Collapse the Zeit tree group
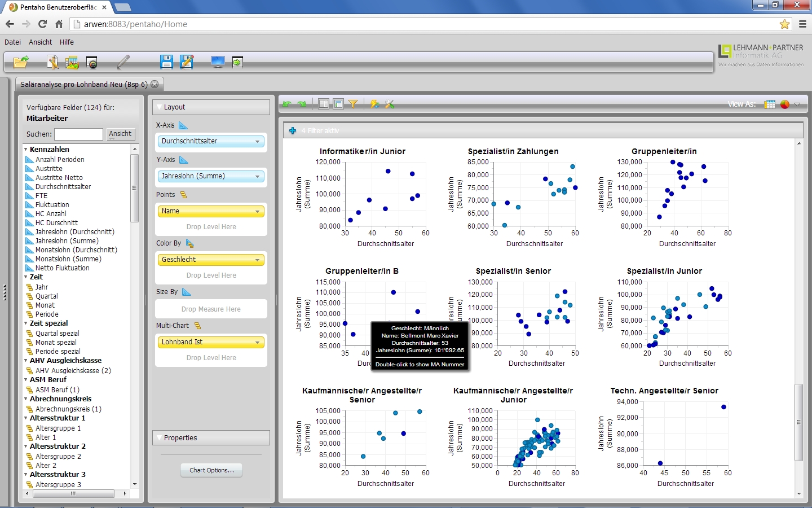This screenshot has width=812, height=508. tap(26, 277)
